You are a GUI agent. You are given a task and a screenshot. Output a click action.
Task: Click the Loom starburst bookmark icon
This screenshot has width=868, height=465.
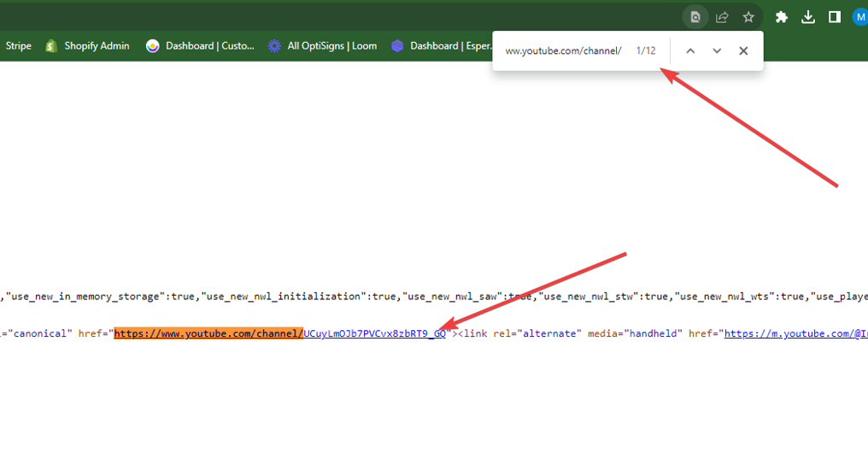tap(274, 46)
